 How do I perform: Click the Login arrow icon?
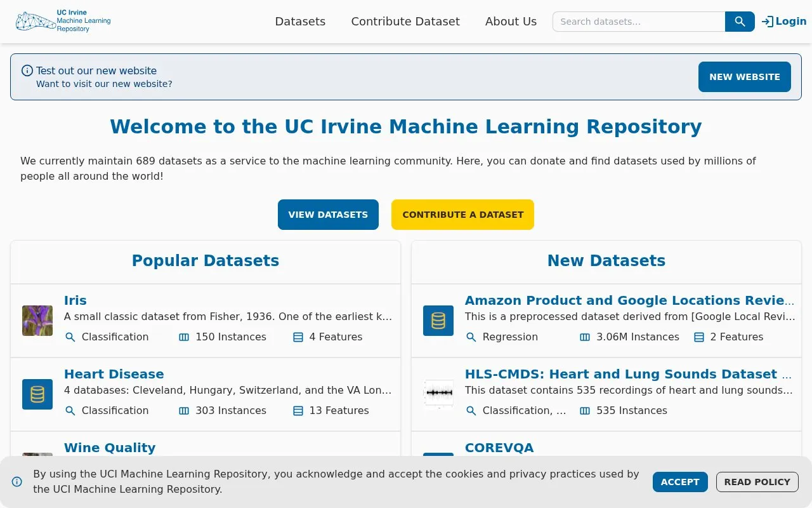point(768,22)
